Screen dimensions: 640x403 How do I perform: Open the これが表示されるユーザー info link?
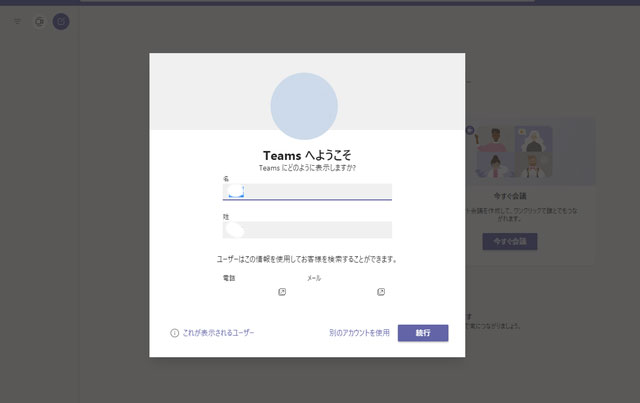pyautogui.click(x=218, y=333)
